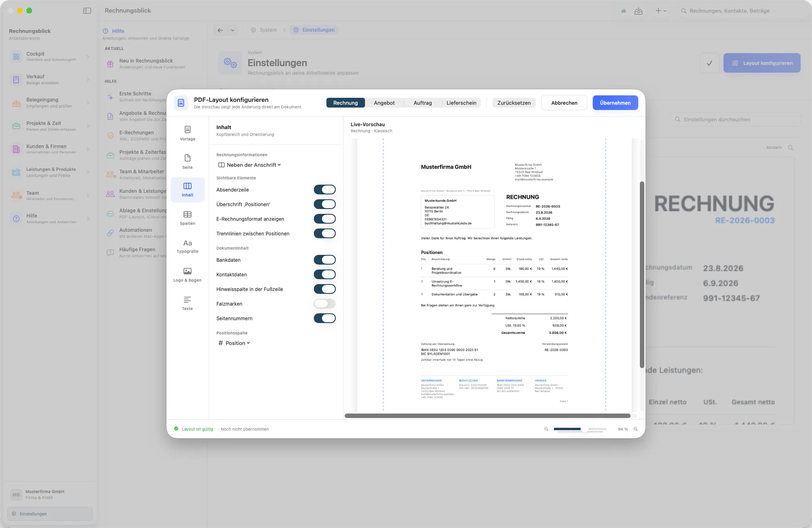Expand the Verkauf sidebar chevron

(88, 80)
